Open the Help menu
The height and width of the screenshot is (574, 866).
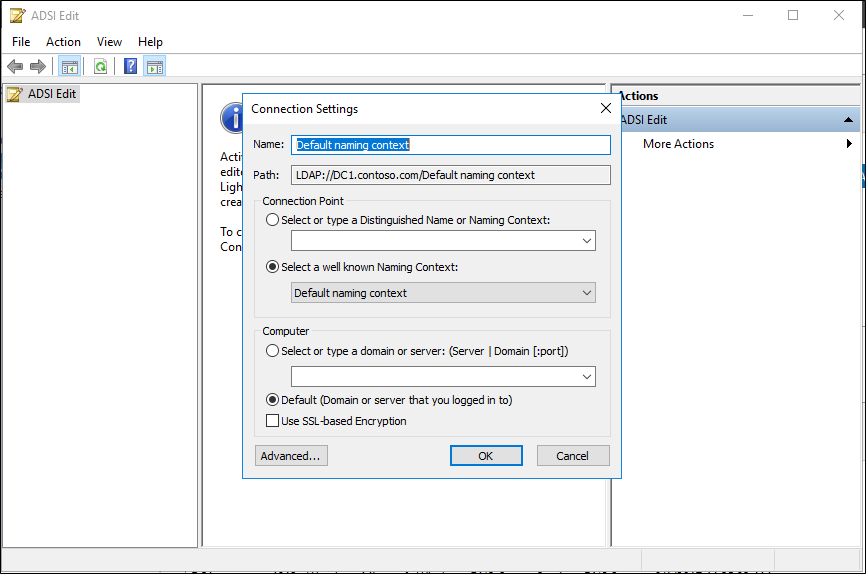point(150,42)
